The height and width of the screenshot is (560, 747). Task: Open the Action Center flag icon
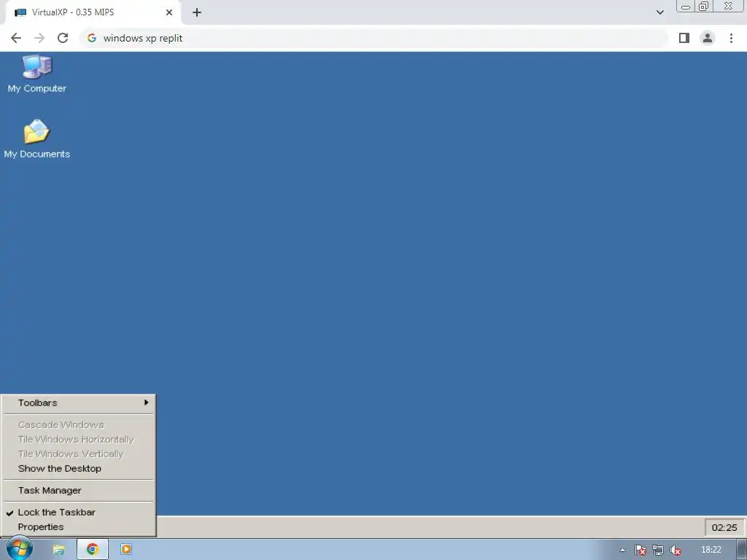tap(640, 550)
